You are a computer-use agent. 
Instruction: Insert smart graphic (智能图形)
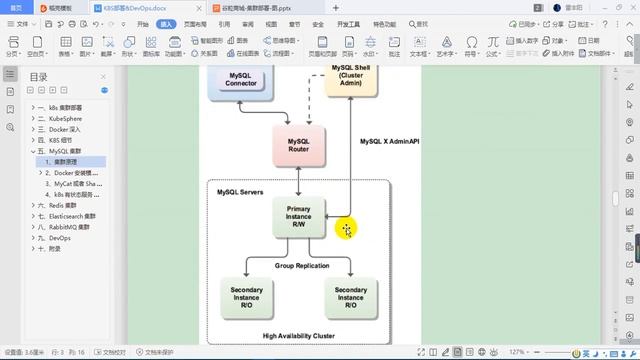[x=207, y=40]
